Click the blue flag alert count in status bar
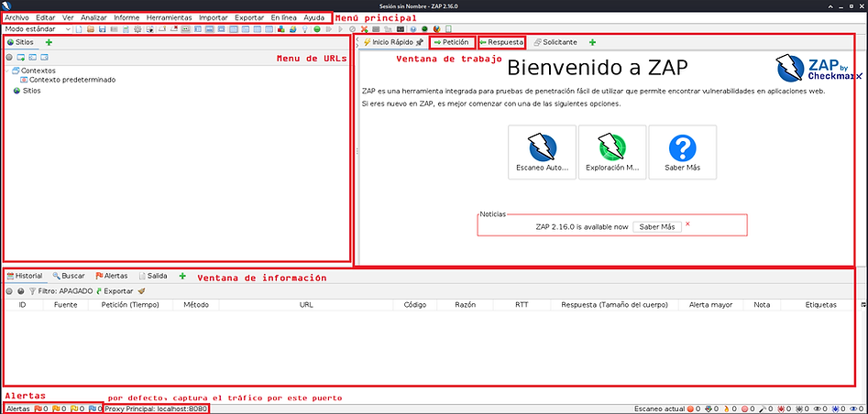 (94, 409)
